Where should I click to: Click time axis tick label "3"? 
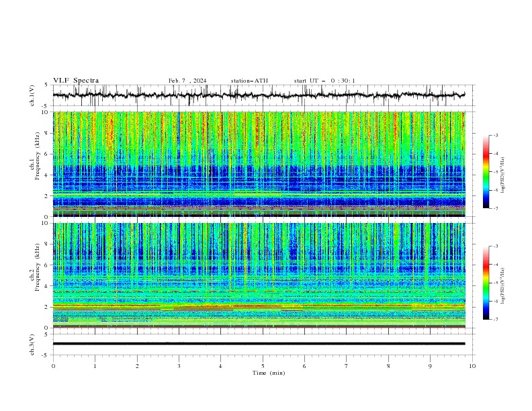(x=179, y=366)
